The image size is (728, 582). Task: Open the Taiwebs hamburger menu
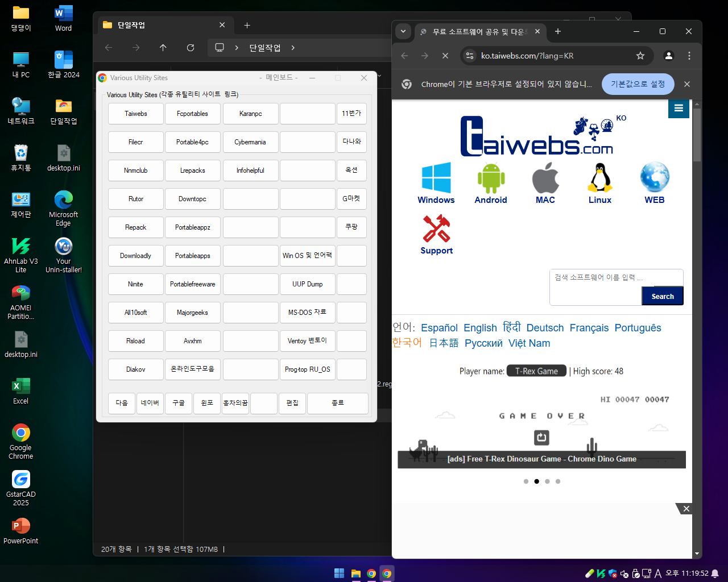(679, 108)
